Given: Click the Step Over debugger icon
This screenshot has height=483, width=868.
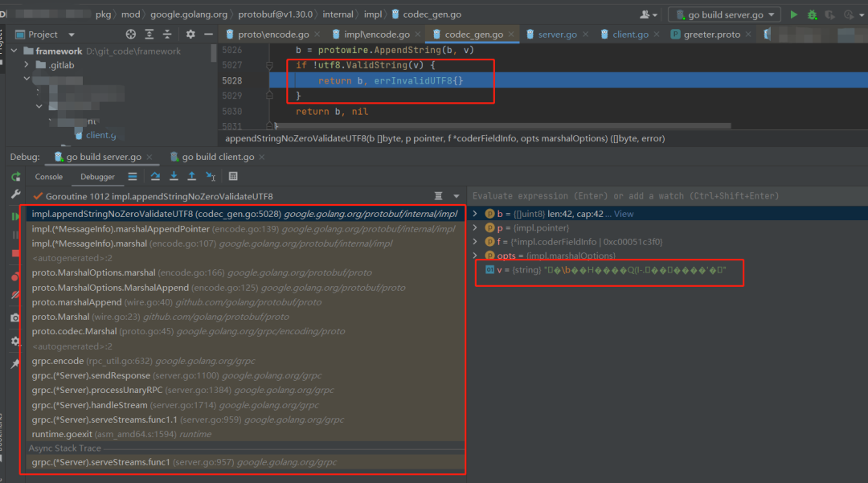Looking at the screenshot, I should click(155, 177).
